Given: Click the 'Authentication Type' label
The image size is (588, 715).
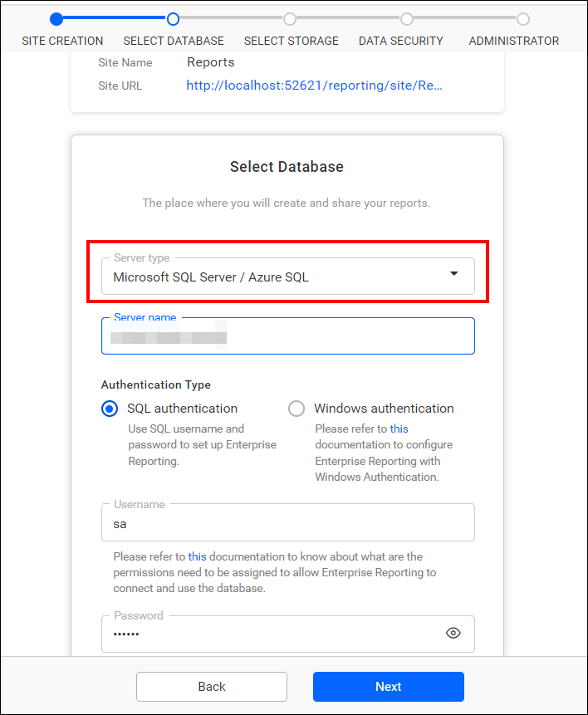Looking at the screenshot, I should coord(156,384).
